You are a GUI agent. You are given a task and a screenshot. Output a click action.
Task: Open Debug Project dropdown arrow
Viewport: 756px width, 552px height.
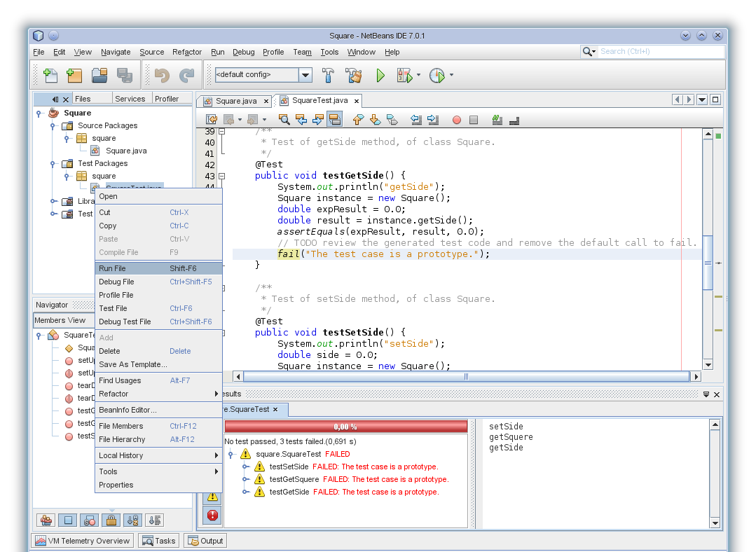point(418,75)
